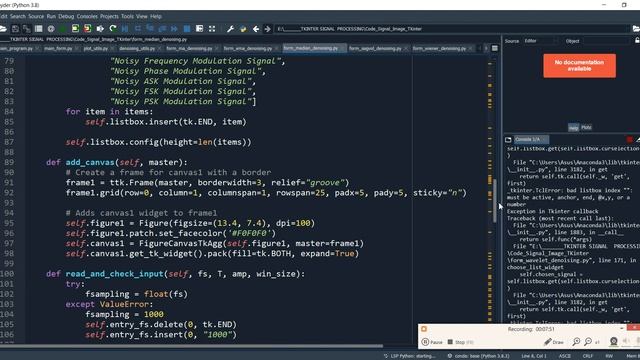The image size is (640, 360).
Task: Run cell and advance toolbar icon
Action: [87, 29]
